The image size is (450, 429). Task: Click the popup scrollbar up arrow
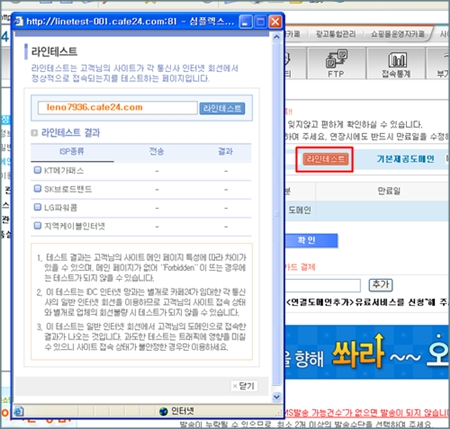[x=276, y=37]
